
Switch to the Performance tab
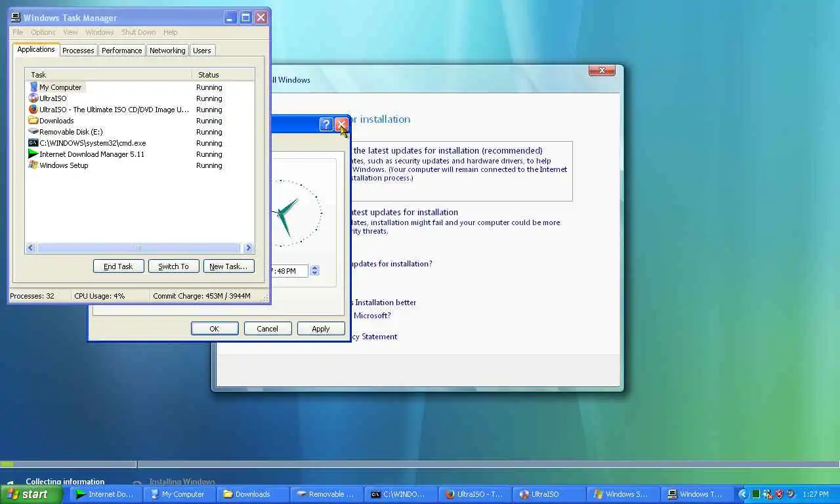[x=121, y=51]
